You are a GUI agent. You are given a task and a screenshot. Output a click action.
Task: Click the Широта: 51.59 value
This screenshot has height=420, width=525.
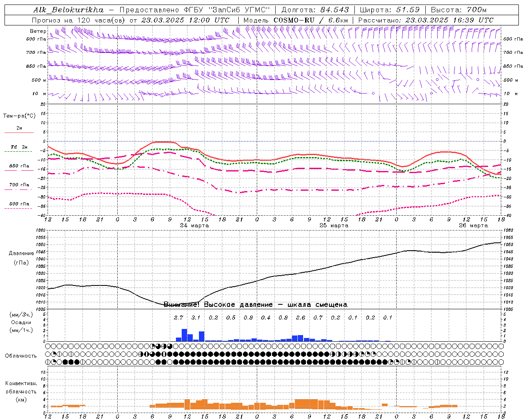390,10
